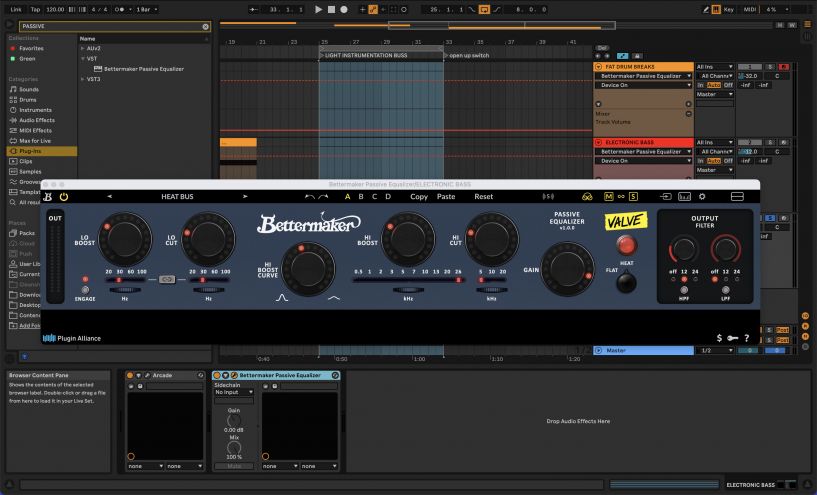The width and height of the screenshot is (817, 495).
Task: Toggle the HPF output filter button
Action: pyautogui.click(x=684, y=290)
